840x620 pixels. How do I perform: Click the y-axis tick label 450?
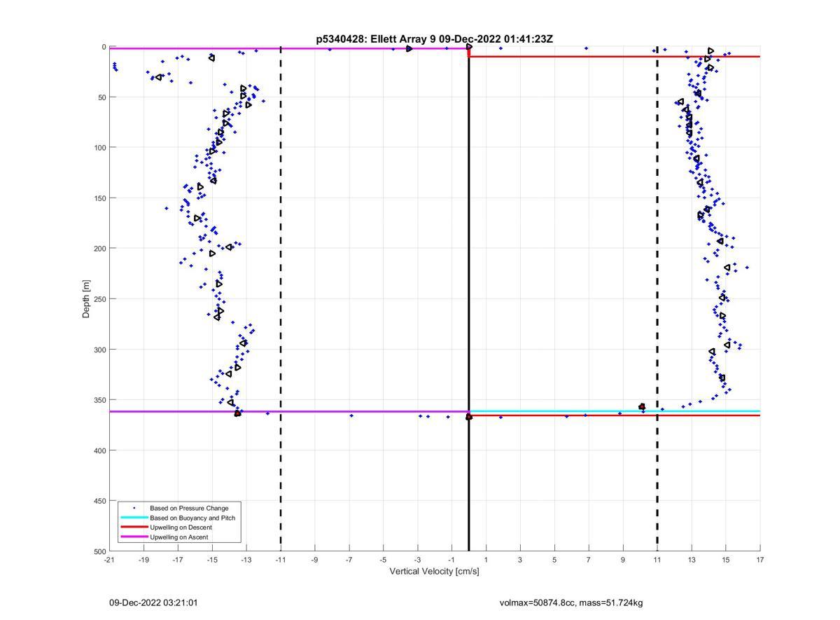(99, 501)
